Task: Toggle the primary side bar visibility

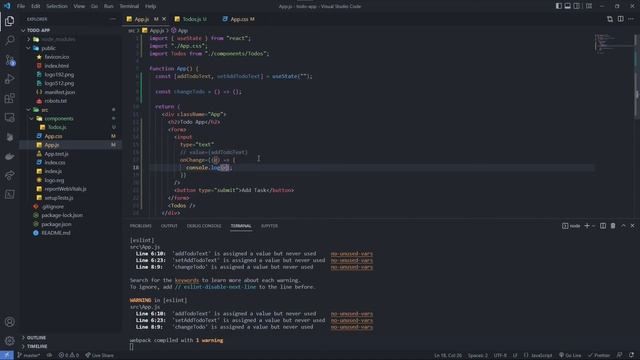Action: [x=558, y=6]
